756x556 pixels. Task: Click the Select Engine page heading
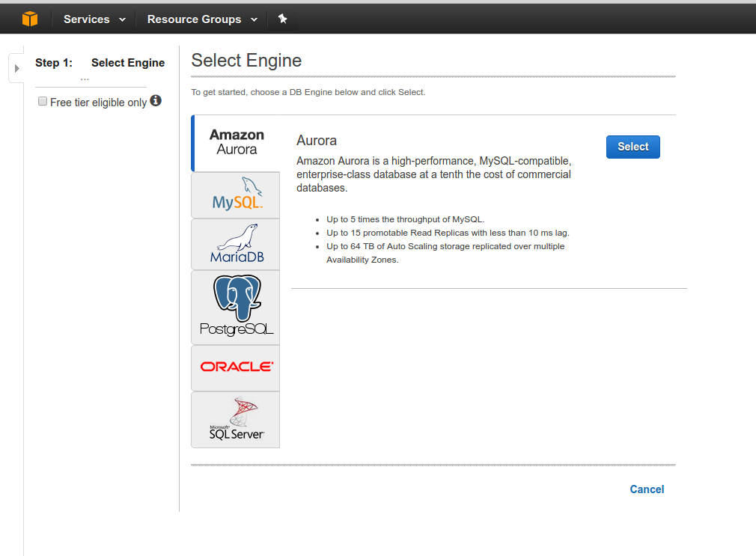pyautogui.click(x=246, y=61)
